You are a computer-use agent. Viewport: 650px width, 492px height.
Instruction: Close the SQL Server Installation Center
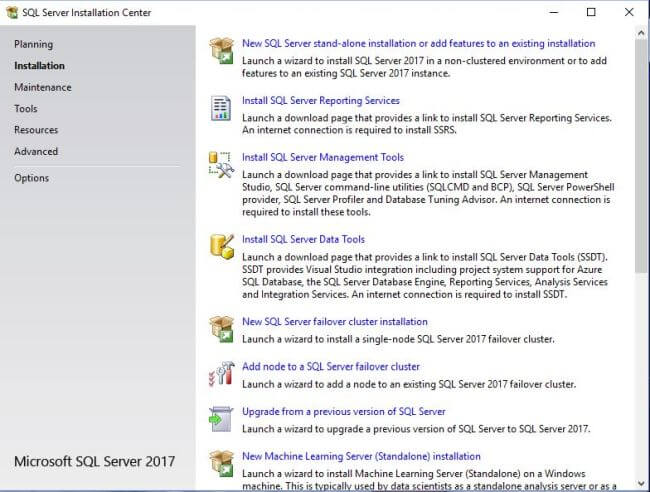coord(629,12)
